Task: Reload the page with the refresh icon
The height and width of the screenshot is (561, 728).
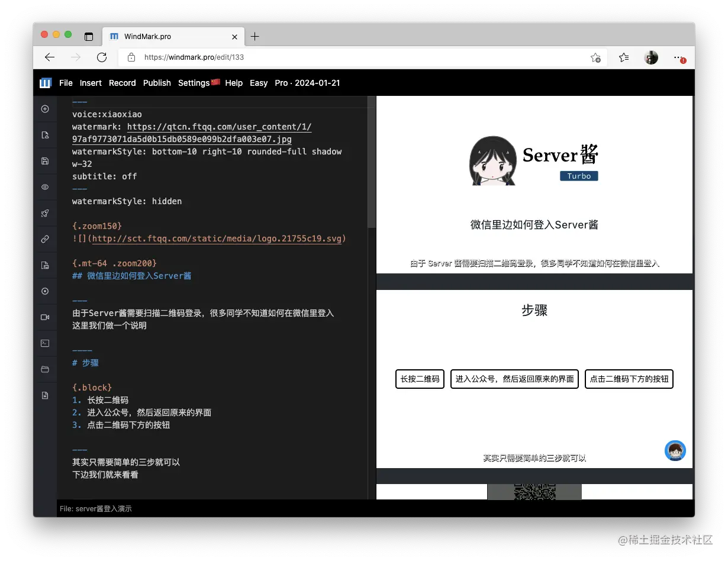Action: click(x=102, y=57)
